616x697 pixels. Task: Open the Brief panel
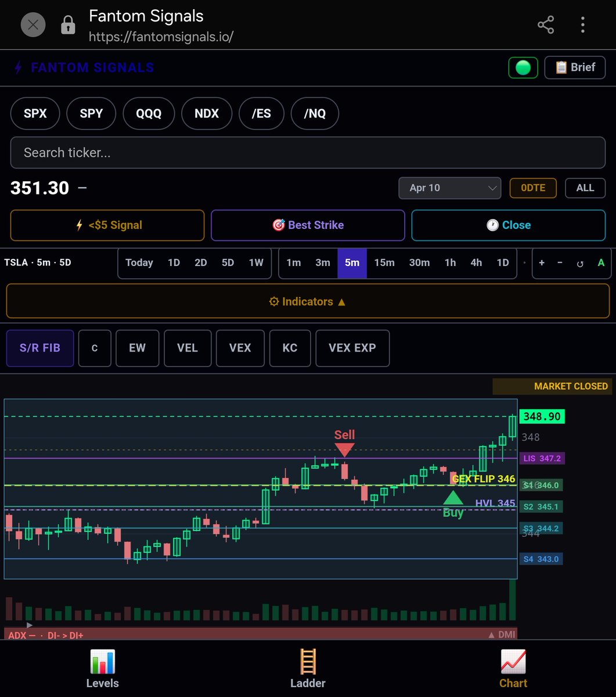pyautogui.click(x=575, y=67)
